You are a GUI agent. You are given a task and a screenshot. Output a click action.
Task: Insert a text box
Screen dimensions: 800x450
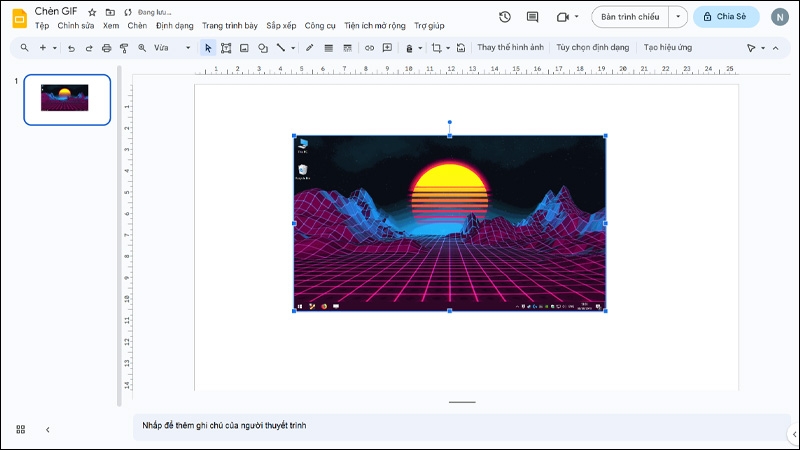click(x=226, y=48)
